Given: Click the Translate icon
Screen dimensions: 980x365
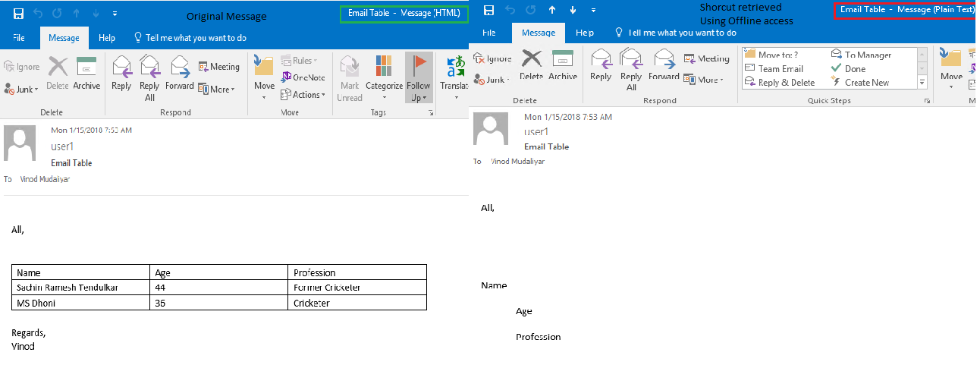Looking at the screenshot, I should point(455,74).
